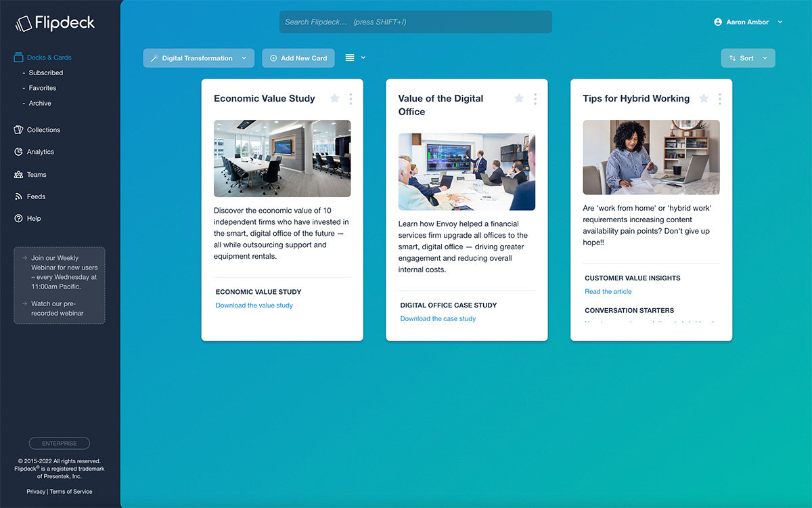812x508 pixels.
Task: Favorite the Value of the Digital Office card
Action: [x=519, y=98]
